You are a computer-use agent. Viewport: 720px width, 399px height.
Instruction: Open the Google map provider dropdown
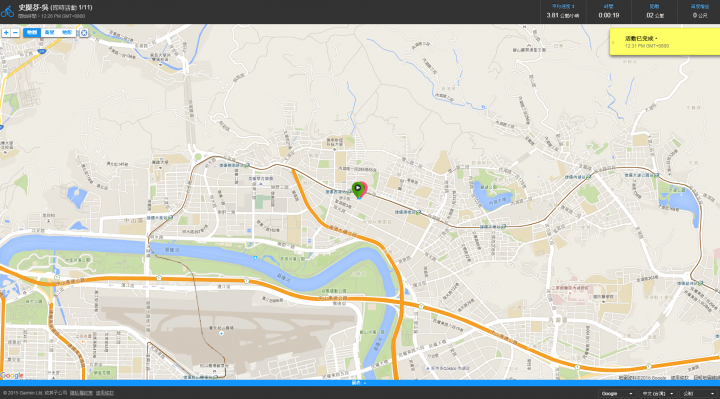click(x=617, y=393)
